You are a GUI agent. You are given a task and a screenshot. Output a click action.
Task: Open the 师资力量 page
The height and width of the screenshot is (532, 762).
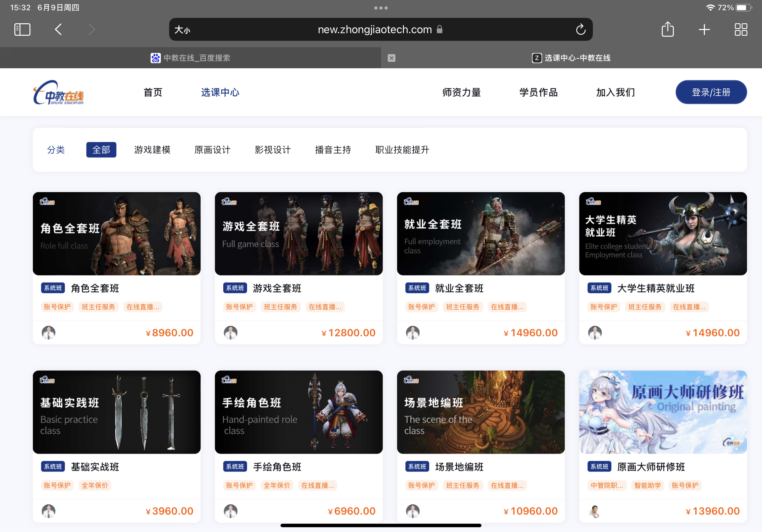(x=461, y=92)
